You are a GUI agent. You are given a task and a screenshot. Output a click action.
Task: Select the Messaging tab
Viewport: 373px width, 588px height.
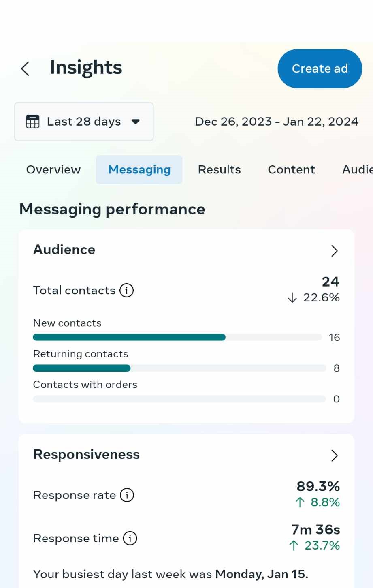(x=139, y=169)
